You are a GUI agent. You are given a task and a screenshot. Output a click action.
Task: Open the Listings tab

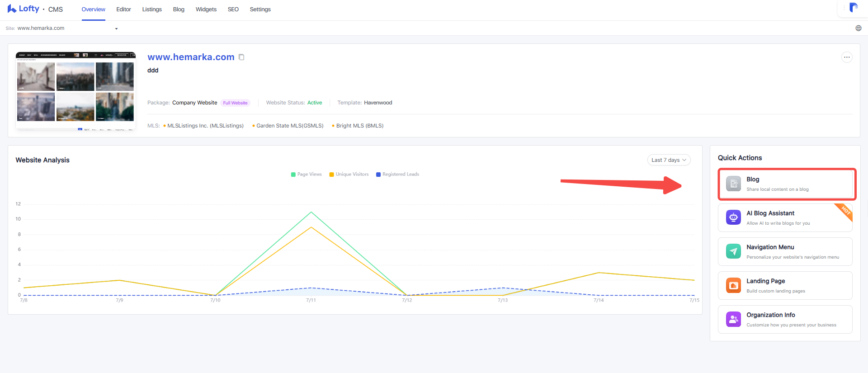(152, 9)
